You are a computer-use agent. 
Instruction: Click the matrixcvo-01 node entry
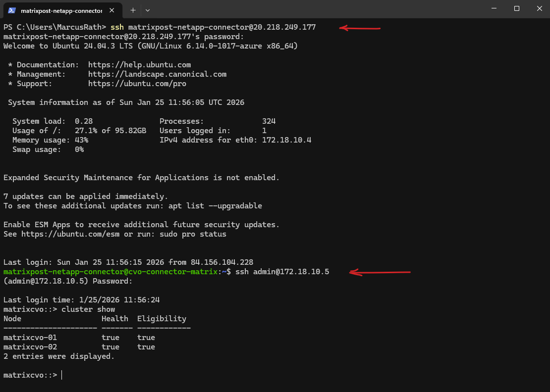pos(30,338)
